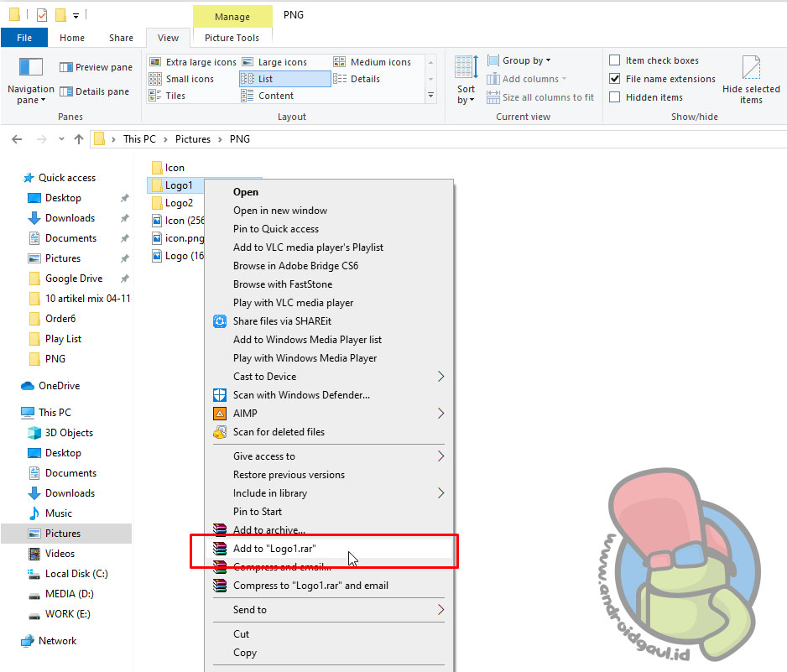The width and height of the screenshot is (787, 672).
Task: Choose Compress to "Logo1.rar" and email
Action: [x=329, y=586]
